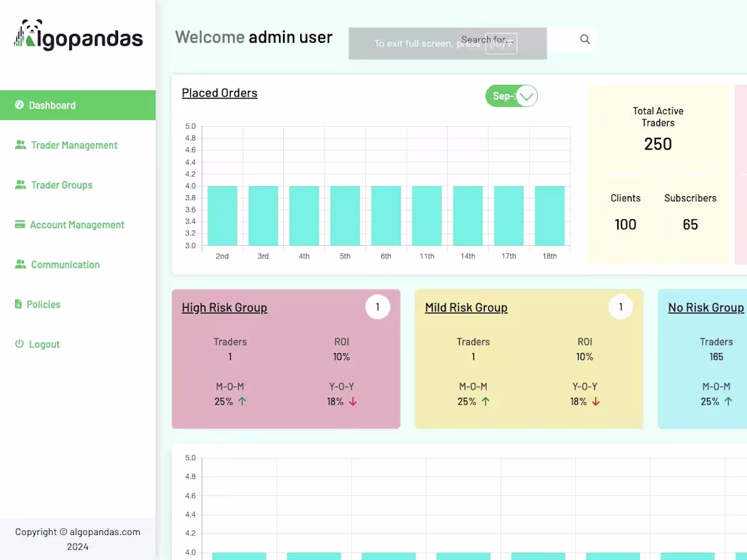The width and height of the screenshot is (747, 560).
Task: Click the 5th bar in Placed Orders chart
Action: [345, 216]
